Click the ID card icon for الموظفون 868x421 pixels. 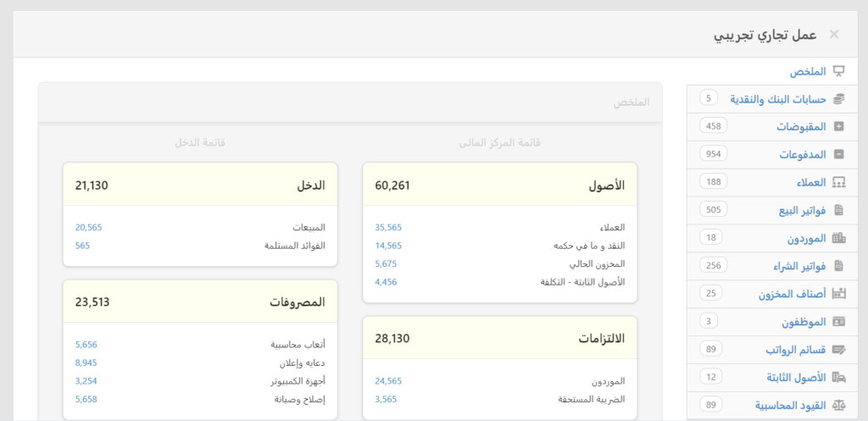pos(839,321)
